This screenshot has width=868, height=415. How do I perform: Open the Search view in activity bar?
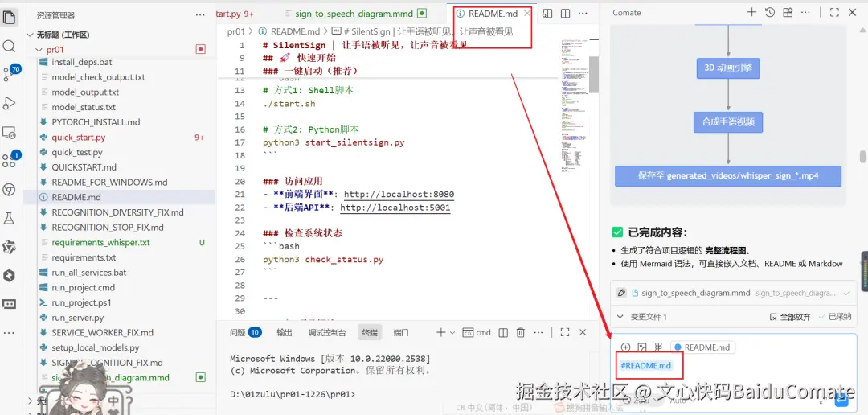click(9, 45)
